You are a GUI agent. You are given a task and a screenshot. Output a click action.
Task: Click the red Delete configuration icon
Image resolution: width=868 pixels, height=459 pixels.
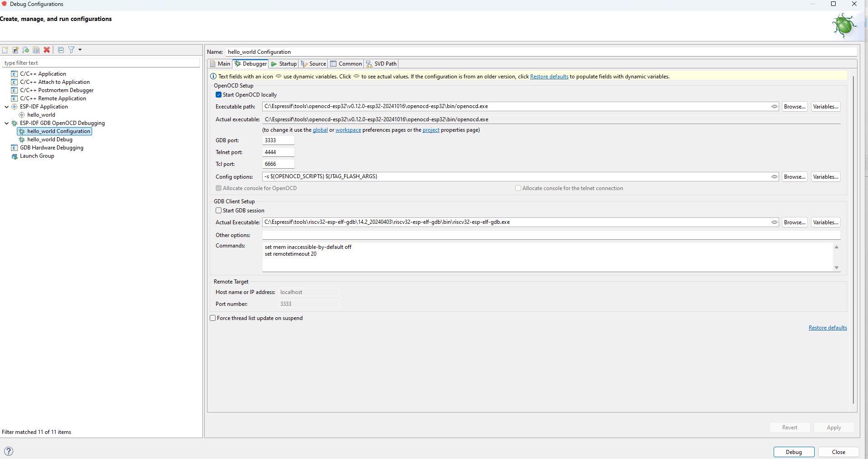[47, 50]
